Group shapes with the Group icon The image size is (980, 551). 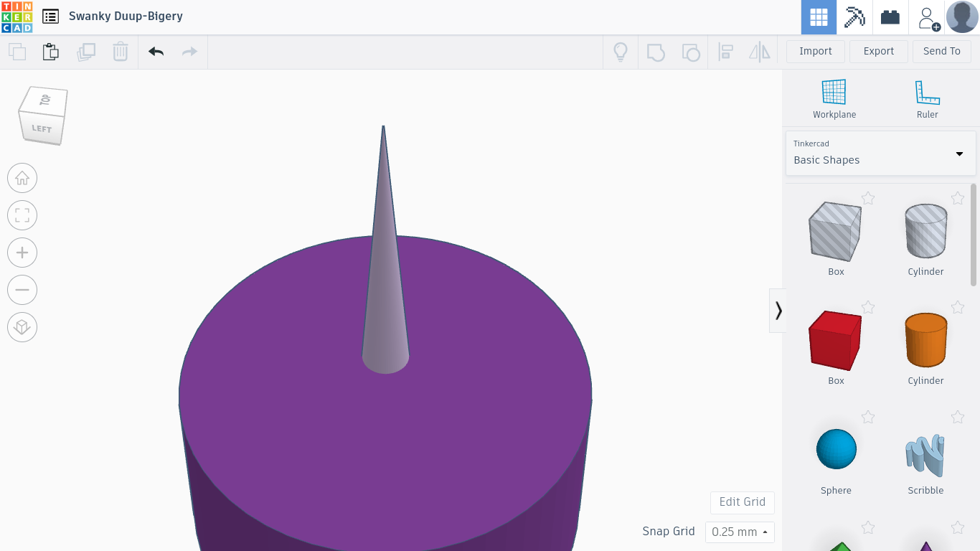(x=655, y=51)
